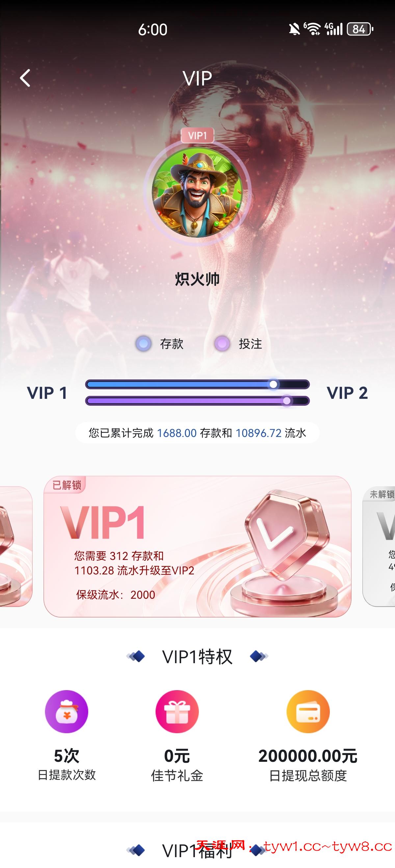This screenshot has height=868, width=395.
Task: Tap the orange card withdrawal limit icon
Action: click(x=308, y=711)
